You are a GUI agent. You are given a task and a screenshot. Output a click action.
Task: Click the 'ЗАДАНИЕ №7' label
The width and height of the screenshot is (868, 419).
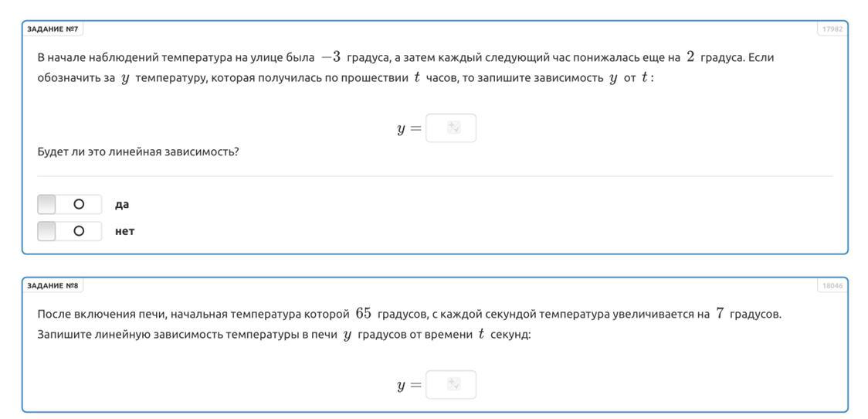tap(53, 29)
